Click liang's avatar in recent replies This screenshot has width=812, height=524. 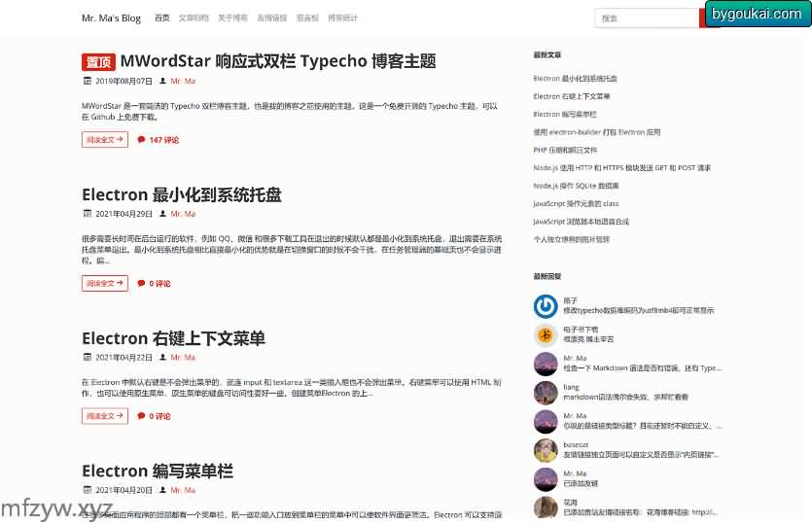546,393
